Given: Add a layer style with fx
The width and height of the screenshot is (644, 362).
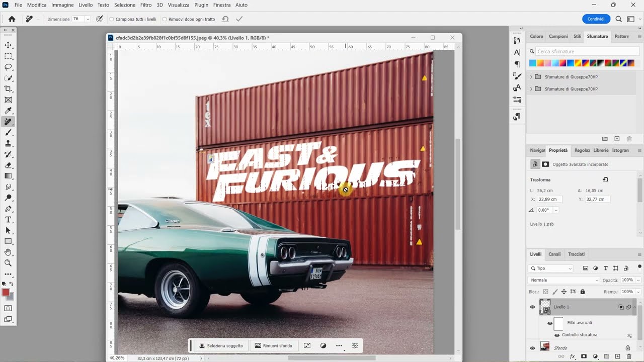Looking at the screenshot, I should 573,356.
